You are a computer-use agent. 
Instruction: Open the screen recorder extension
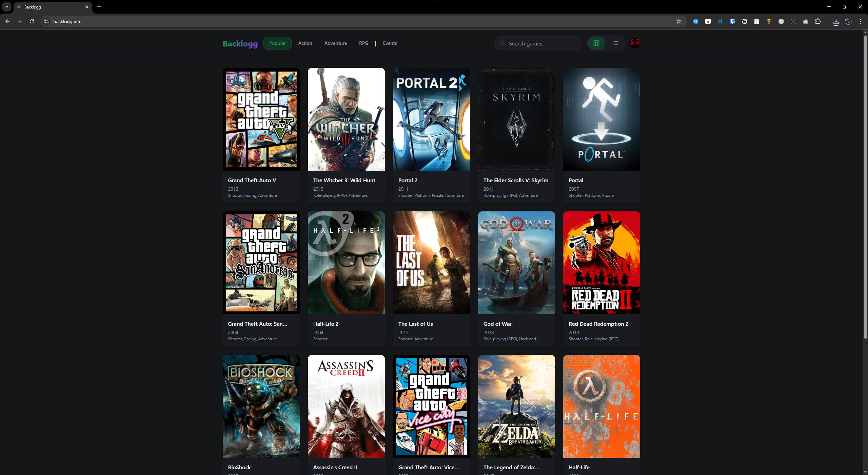(793, 21)
